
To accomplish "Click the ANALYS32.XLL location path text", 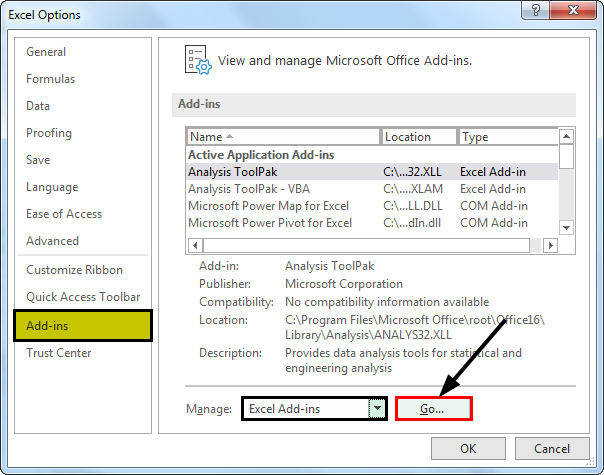I will pyautogui.click(x=415, y=327).
